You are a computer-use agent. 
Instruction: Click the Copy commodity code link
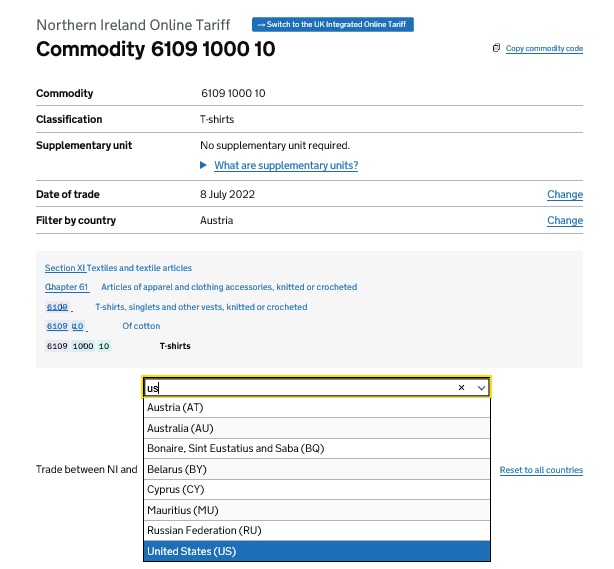544,48
